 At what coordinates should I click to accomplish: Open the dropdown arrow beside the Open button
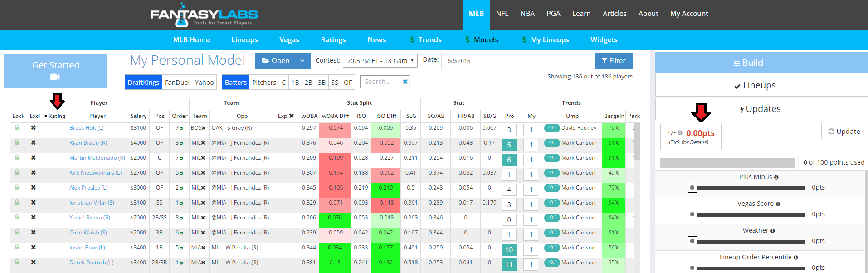coord(302,61)
